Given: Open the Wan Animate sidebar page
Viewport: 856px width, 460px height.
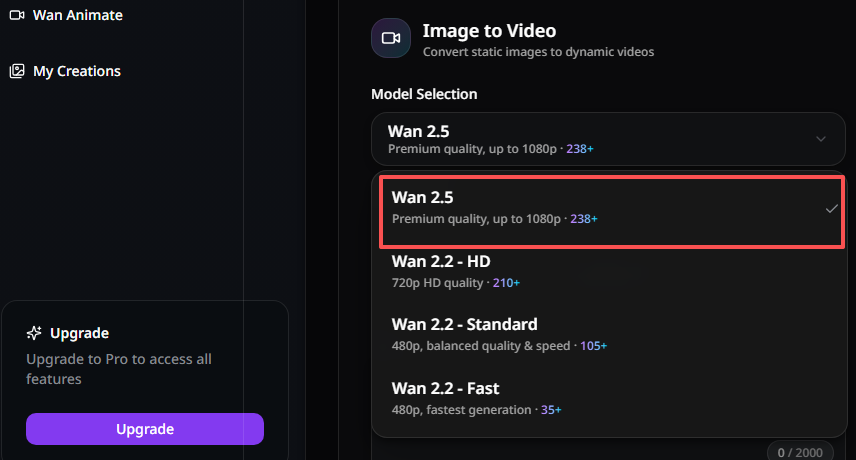Looking at the screenshot, I should 77,15.
